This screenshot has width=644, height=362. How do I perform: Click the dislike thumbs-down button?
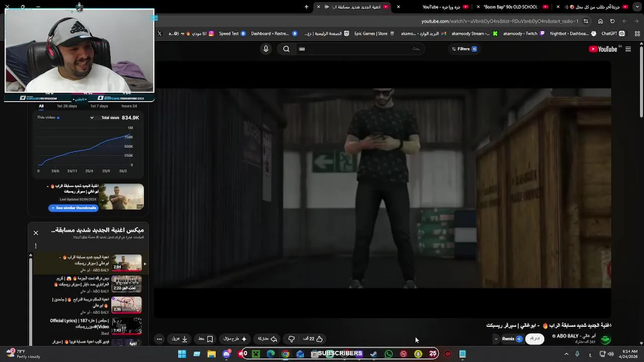[291, 339]
